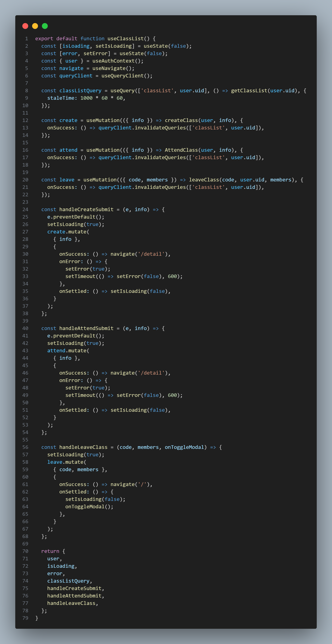Viewport: 332px width, 644px height.
Task: Click 'useQuery' on line 8
Action: click(123, 91)
